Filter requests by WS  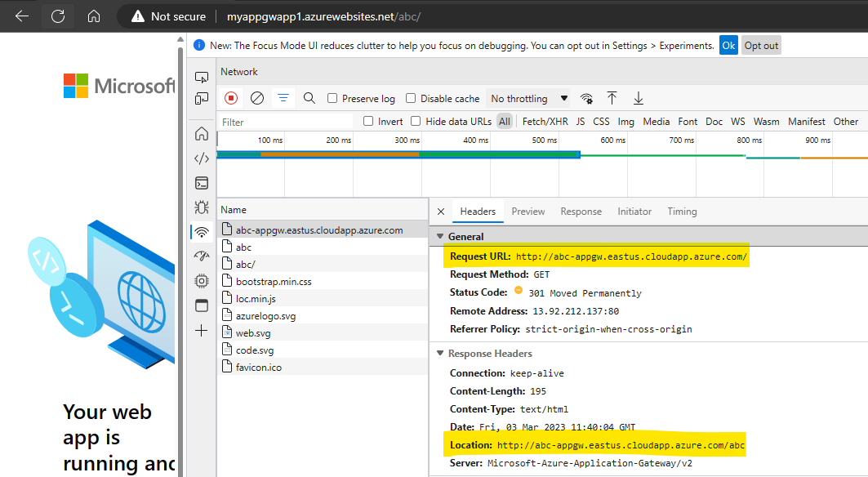click(737, 122)
